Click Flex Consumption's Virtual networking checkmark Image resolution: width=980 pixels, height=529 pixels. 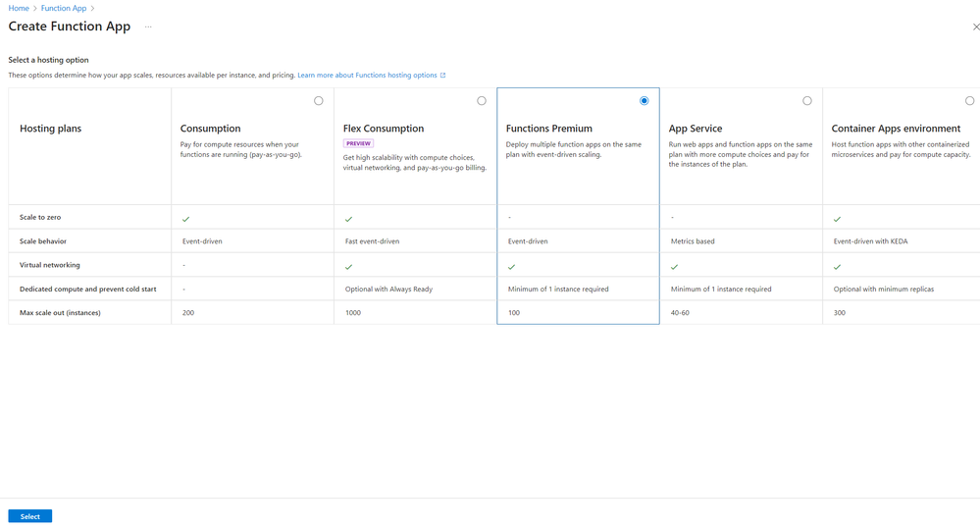point(349,266)
